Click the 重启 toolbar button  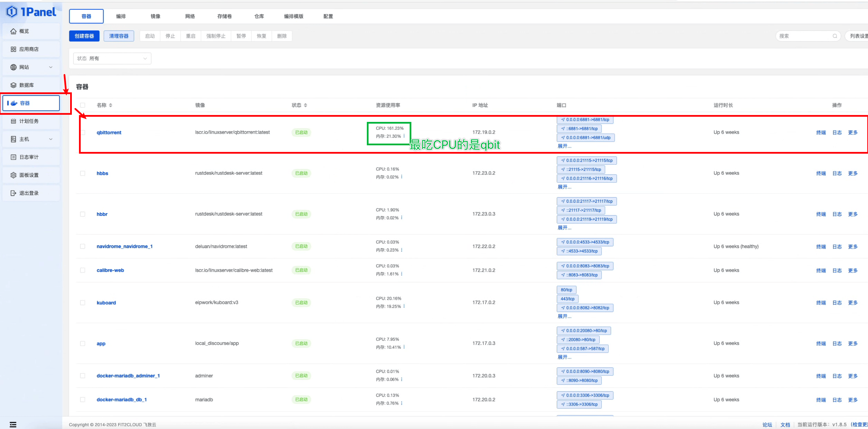[x=191, y=36]
